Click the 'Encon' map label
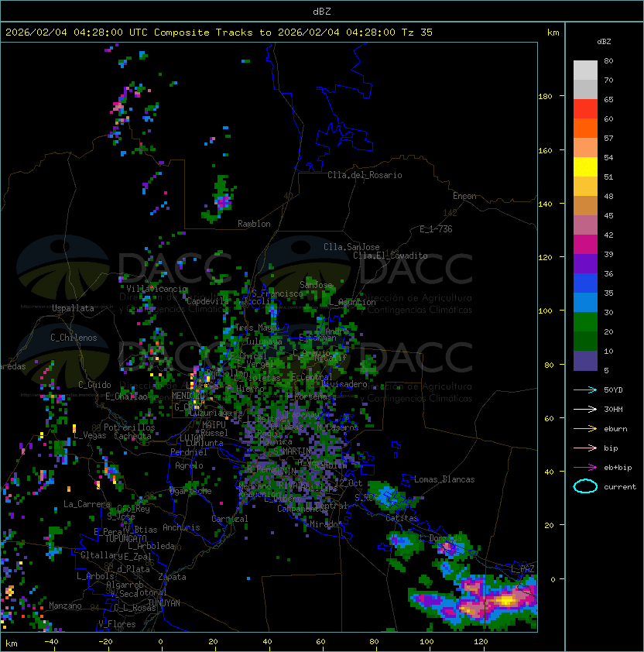The width and height of the screenshot is (644, 652). [x=464, y=196]
